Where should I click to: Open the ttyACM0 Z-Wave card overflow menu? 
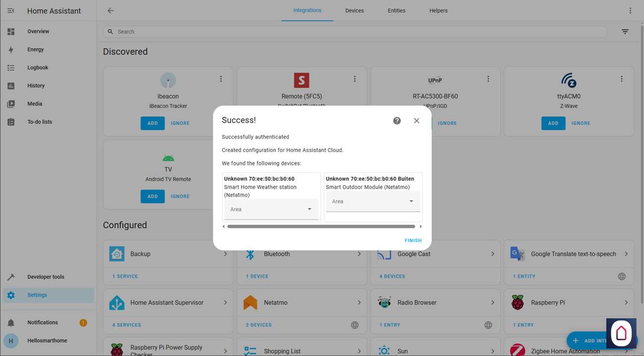[x=621, y=79]
